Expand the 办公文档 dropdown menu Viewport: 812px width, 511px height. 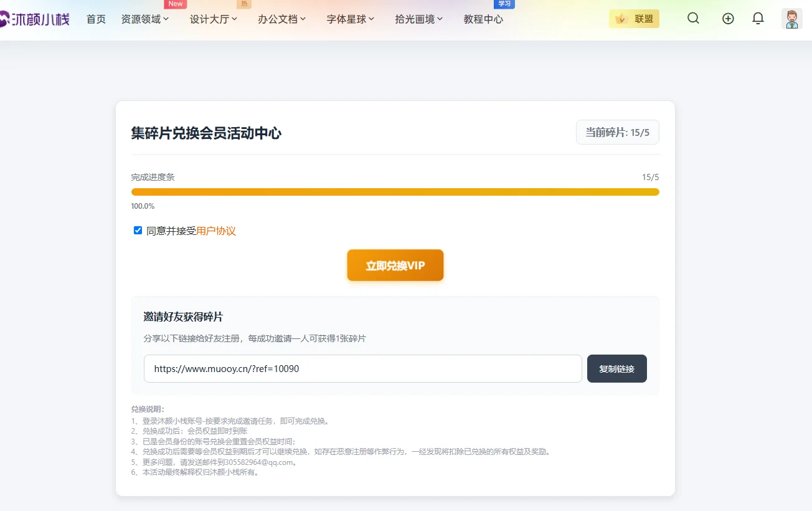(282, 19)
